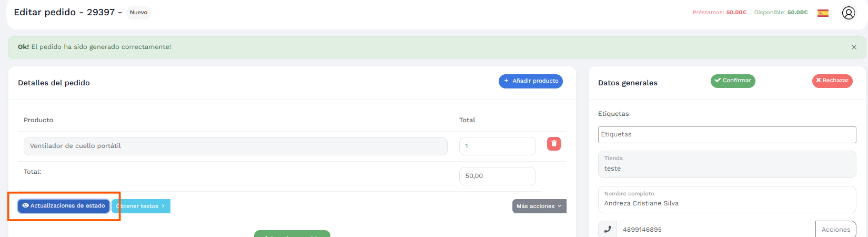The width and height of the screenshot is (868, 237).
Task: Expand the Más acciones dropdown
Action: [539, 206]
